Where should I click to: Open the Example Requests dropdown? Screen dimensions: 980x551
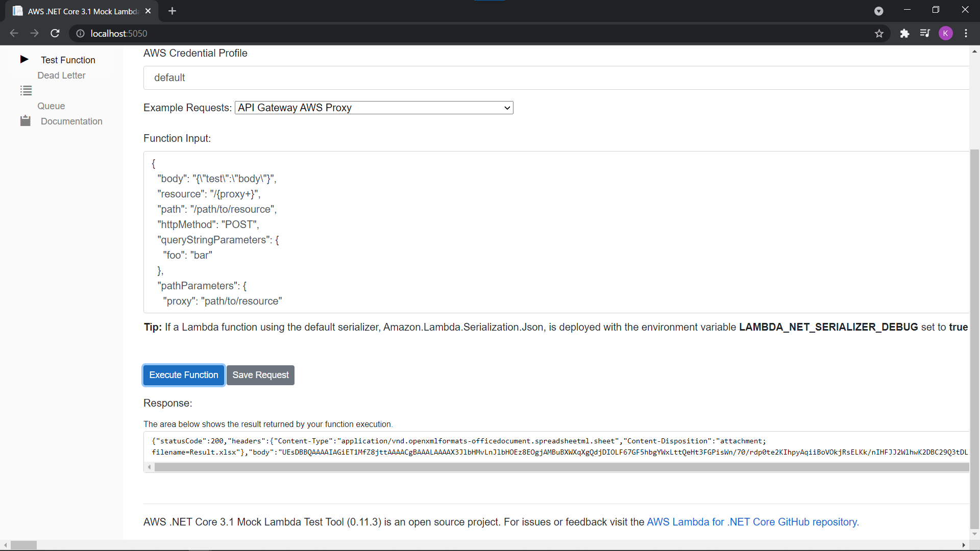[374, 108]
